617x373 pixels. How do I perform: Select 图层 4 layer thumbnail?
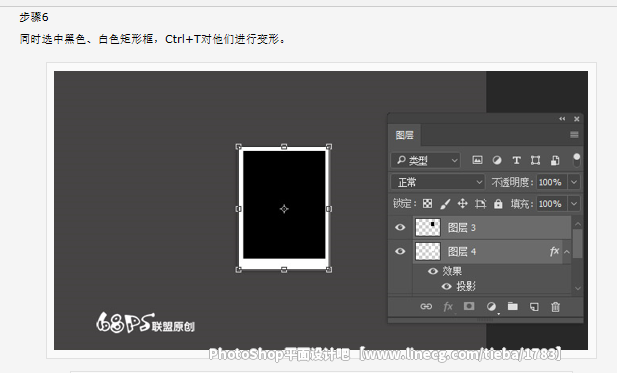[428, 251]
